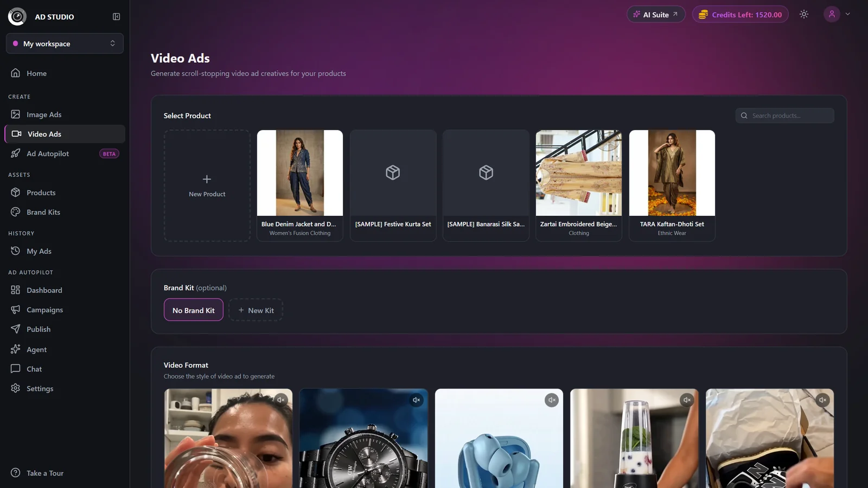The width and height of the screenshot is (868, 488).
Task: Click the My Ads history icon
Action: [x=16, y=251]
